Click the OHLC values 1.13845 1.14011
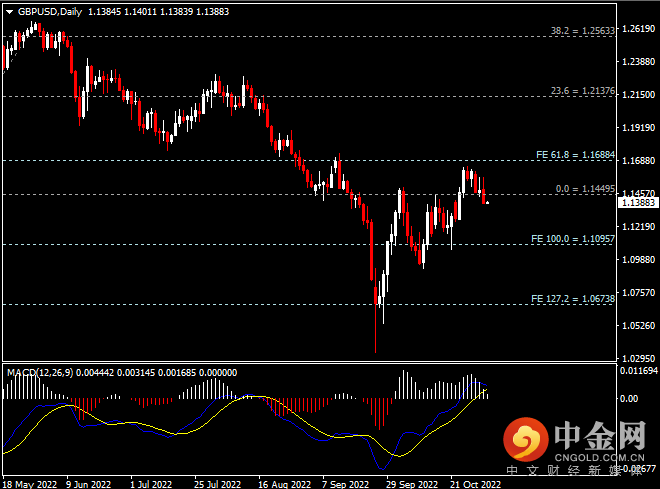 [x=122, y=12]
